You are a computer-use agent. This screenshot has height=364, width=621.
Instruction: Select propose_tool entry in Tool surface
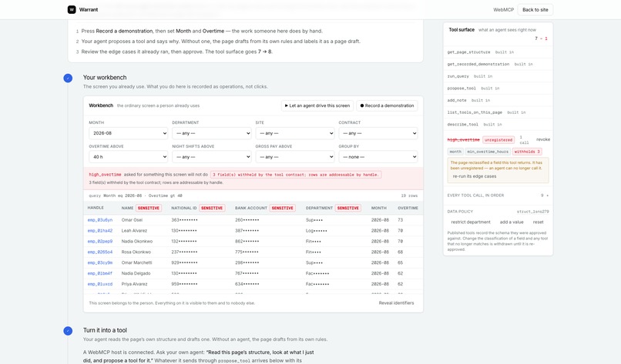click(462, 88)
